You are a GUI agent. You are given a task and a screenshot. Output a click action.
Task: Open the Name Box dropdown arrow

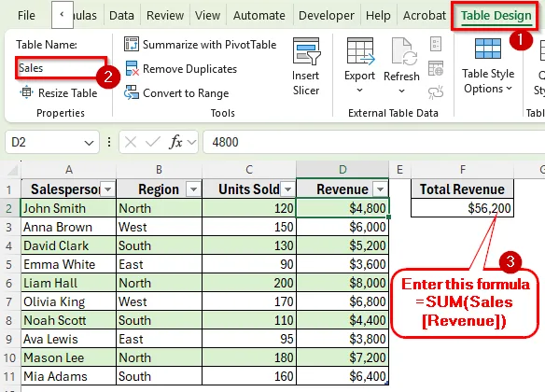click(x=89, y=143)
